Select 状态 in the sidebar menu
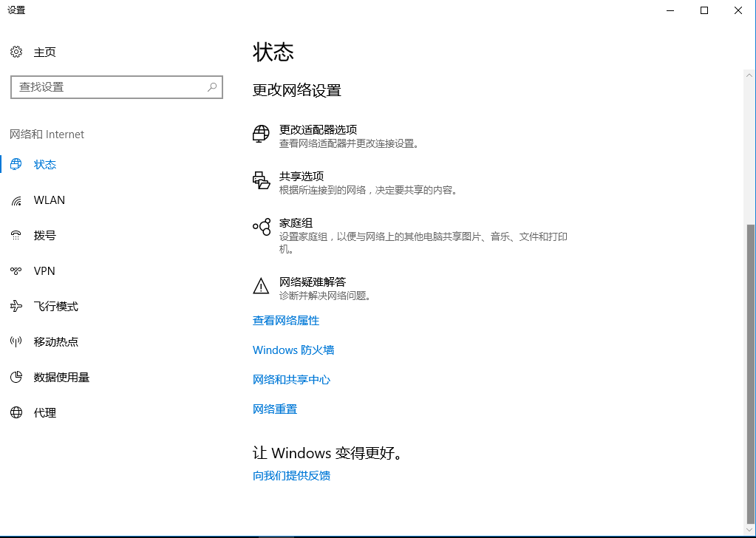 pyautogui.click(x=45, y=165)
